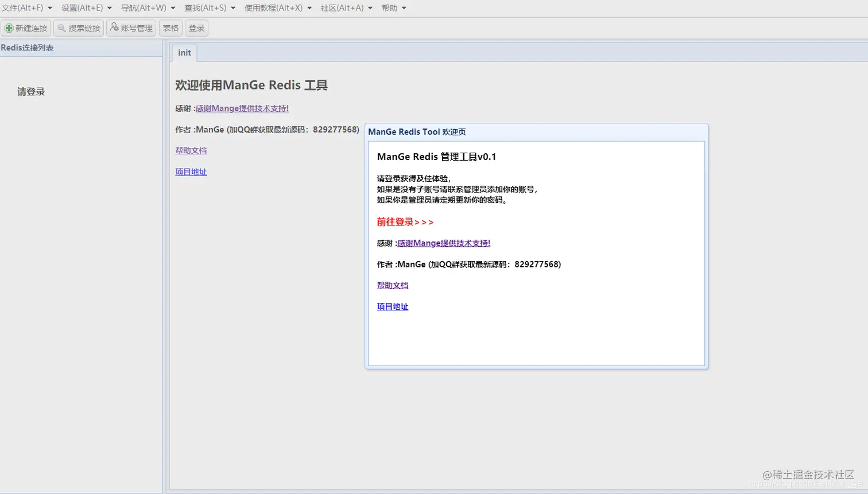Open 帮助文档 link on init page
868x494 pixels.
[191, 150]
